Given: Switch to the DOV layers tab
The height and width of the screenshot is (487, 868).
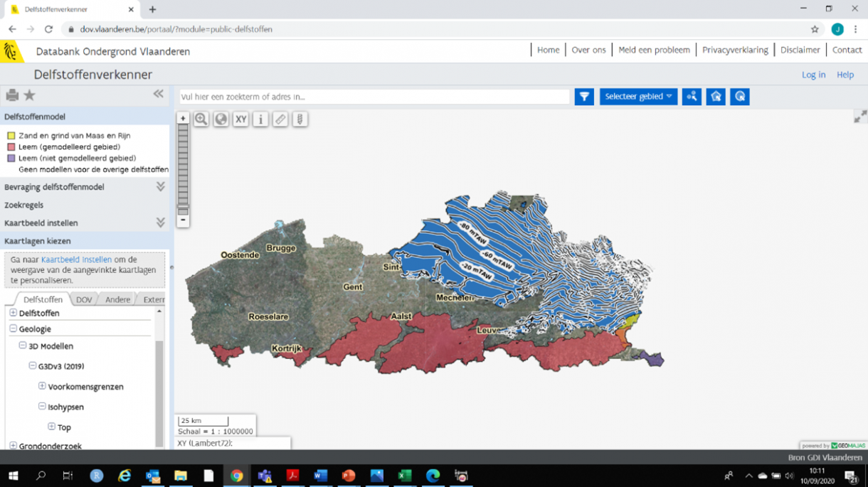Looking at the screenshot, I should click(x=84, y=300).
